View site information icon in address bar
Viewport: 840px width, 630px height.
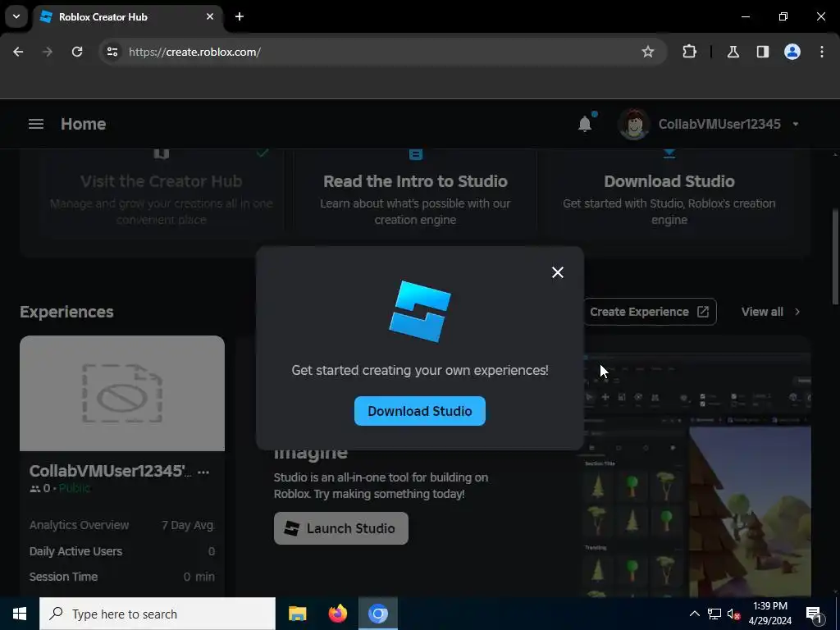[112, 52]
